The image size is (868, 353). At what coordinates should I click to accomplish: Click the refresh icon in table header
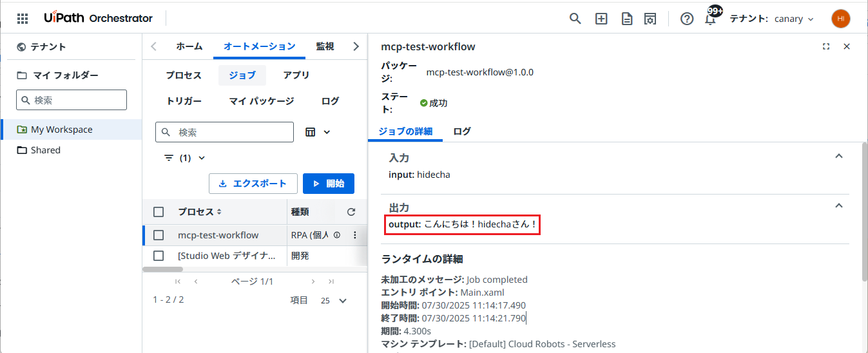click(x=351, y=211)
